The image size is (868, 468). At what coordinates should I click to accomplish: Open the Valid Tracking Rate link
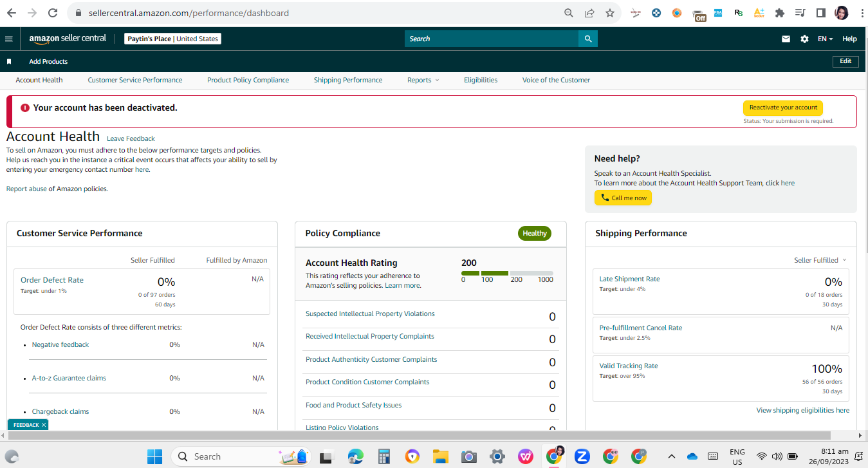pos(629,366)
